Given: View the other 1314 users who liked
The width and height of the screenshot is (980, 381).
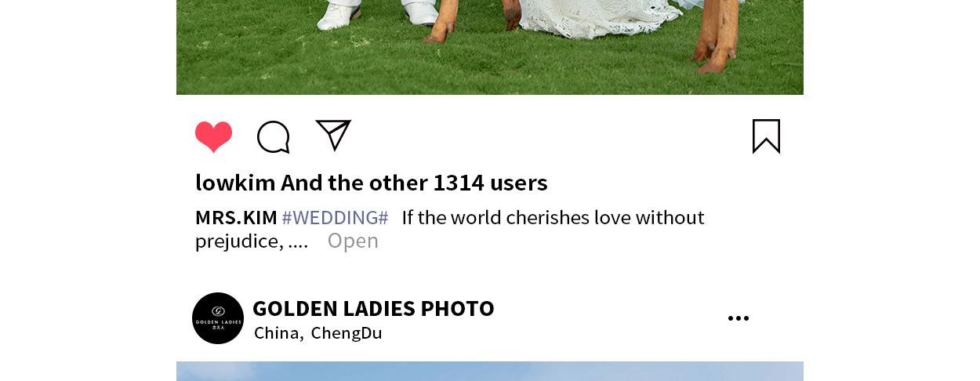Looking at the screenshot, I should pos(414,183).
